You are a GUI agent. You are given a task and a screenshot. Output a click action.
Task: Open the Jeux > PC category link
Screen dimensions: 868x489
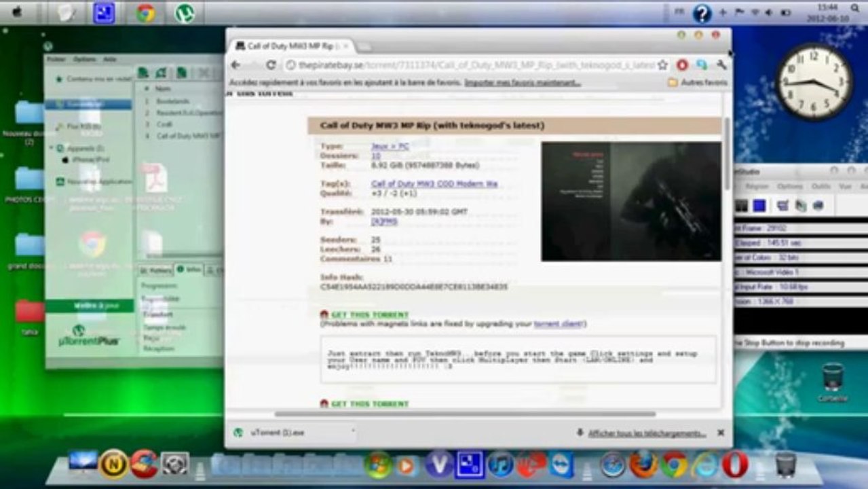390,146
